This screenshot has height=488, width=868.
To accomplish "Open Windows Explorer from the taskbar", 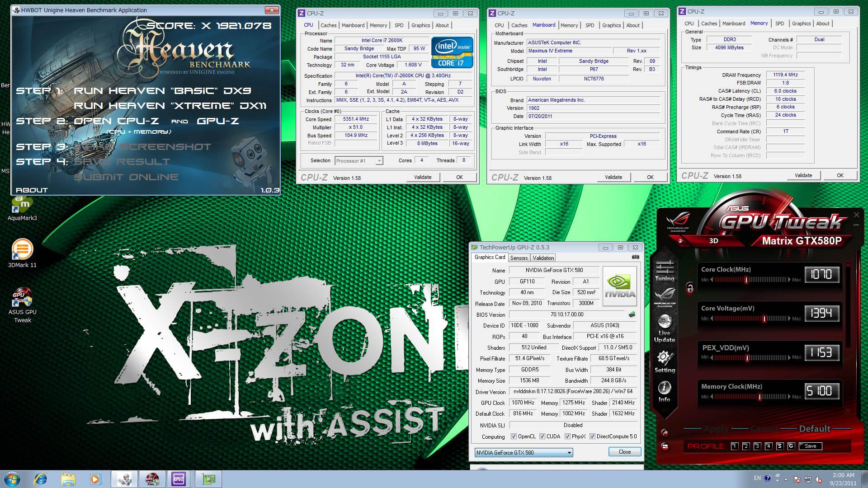I will coord(68,479).
